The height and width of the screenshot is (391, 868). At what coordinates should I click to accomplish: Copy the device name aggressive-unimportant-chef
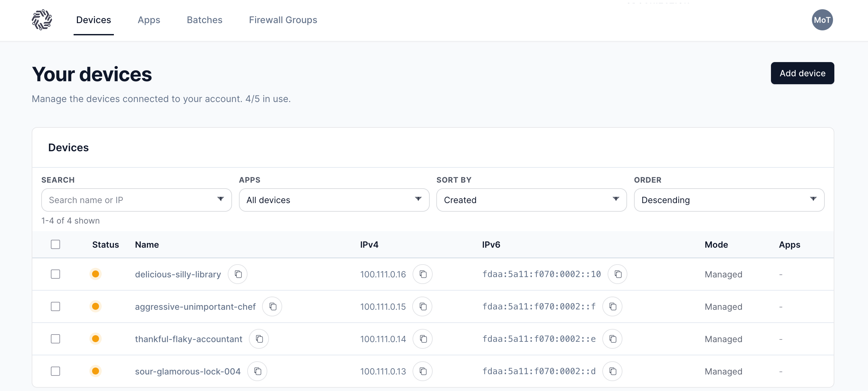pyautogui.click(x=272, y=306)
